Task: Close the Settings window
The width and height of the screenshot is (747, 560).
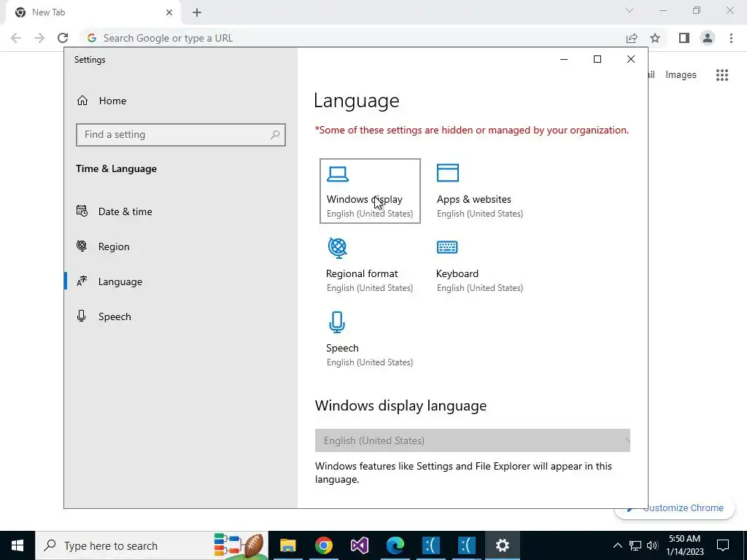Action: coord(631,59)
